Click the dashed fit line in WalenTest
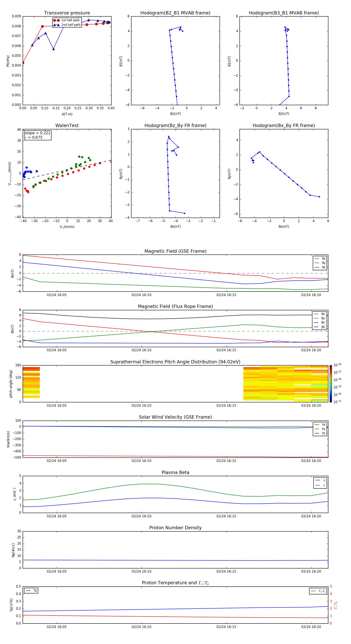This screenshot has width=351, height=644. point(67,170)
